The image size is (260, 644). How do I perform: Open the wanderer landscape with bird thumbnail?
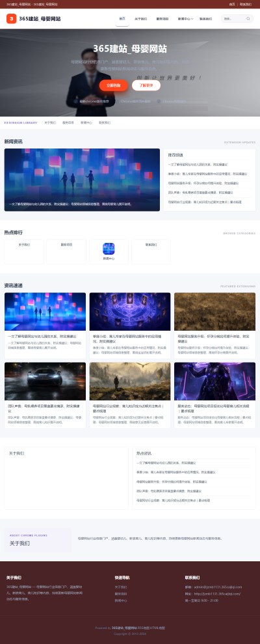tap(130, 381)
